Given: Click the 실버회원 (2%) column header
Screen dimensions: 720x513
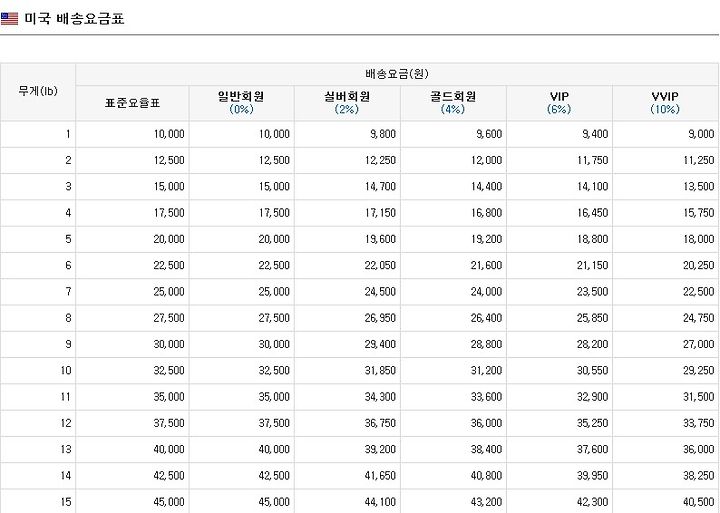Looking at the screenshot, I should pyautogui.click(x=347, y=103).
